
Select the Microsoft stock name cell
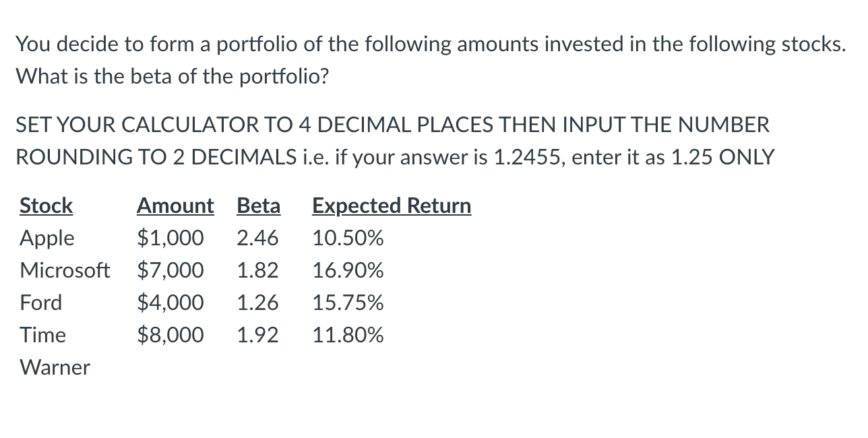[65, 270]
